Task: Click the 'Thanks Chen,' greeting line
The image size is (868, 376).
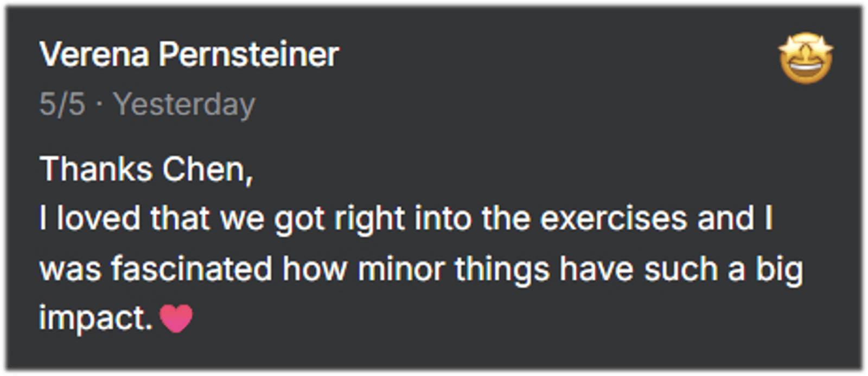Action: tap(146, 169)
